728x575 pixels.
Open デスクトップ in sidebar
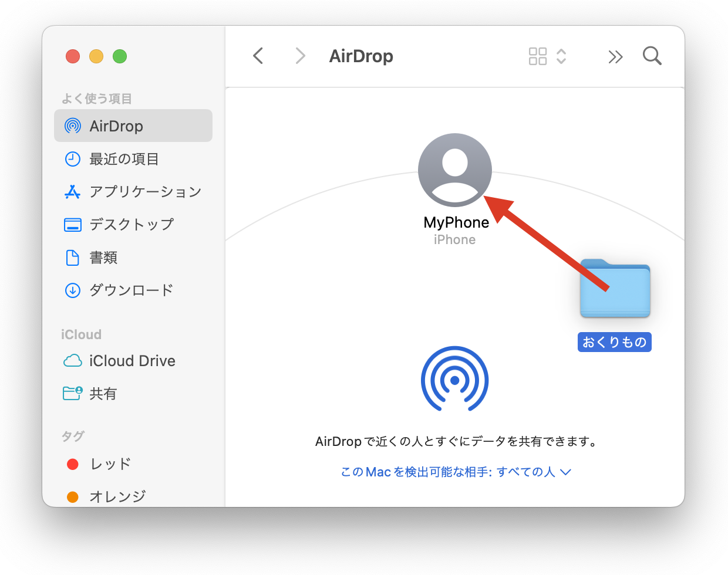coord(132,225)
